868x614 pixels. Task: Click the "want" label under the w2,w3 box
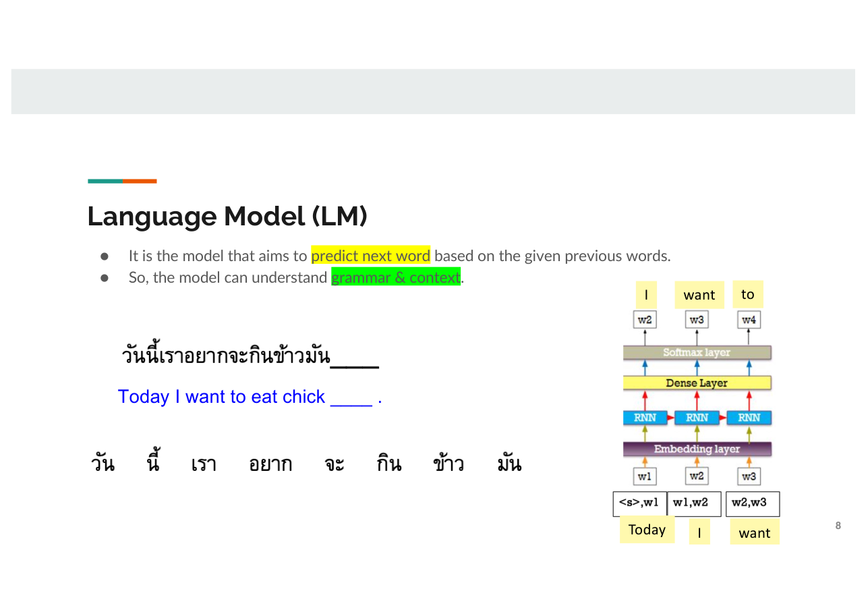tap(754, 532)
